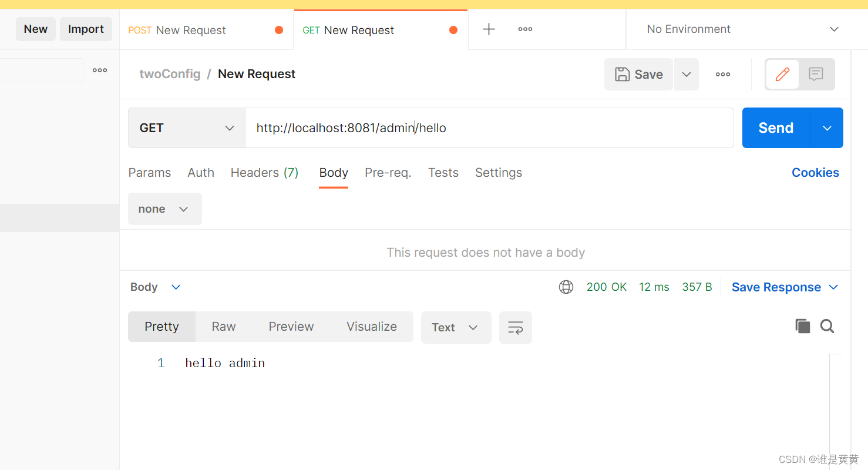Click the twoConfig breadcrumb link
Screen dimensions: 868x470
point(170,74)
